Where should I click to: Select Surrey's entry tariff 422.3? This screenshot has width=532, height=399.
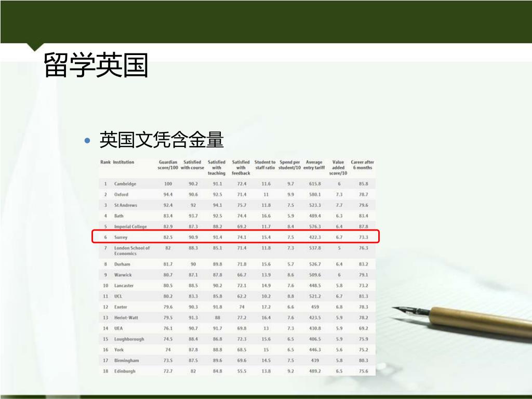[x=315, y=237]
